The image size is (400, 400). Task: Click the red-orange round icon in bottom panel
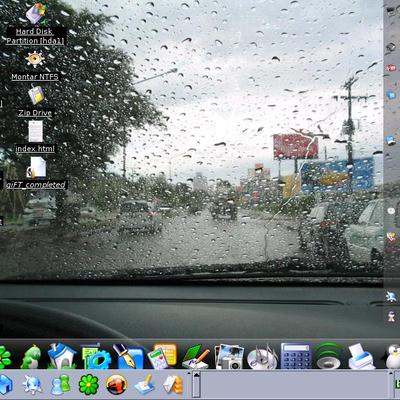click(116, 384)
